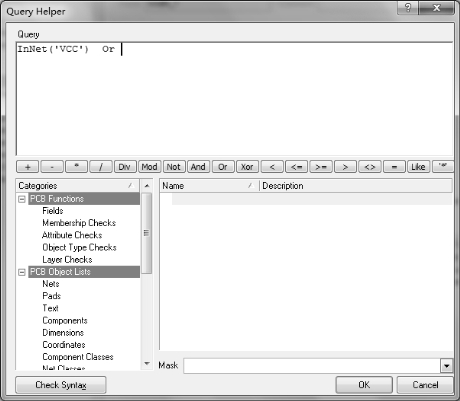460x401 pixels.
Task: Select Component Classes in the tree
Action: [78, 357]
